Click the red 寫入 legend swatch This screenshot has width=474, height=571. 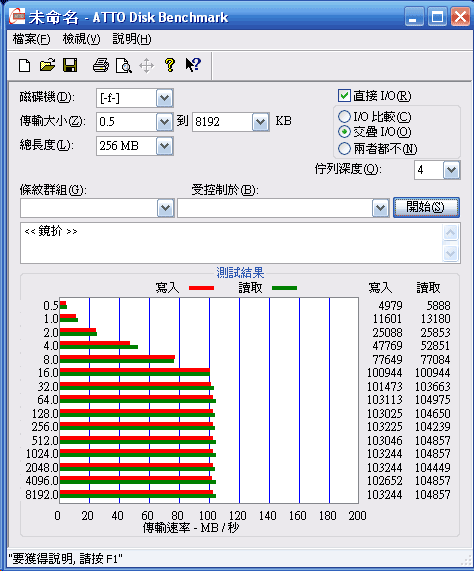tap(201, 288)
